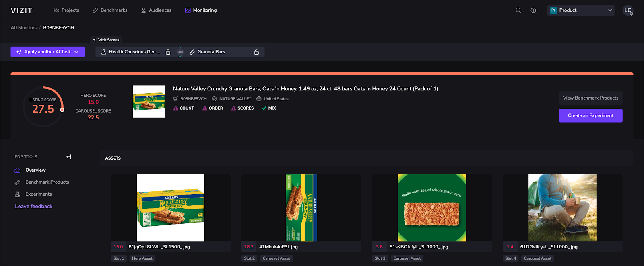
Task: Click the Slot 1 tag
Action: [x=119, y=258]
